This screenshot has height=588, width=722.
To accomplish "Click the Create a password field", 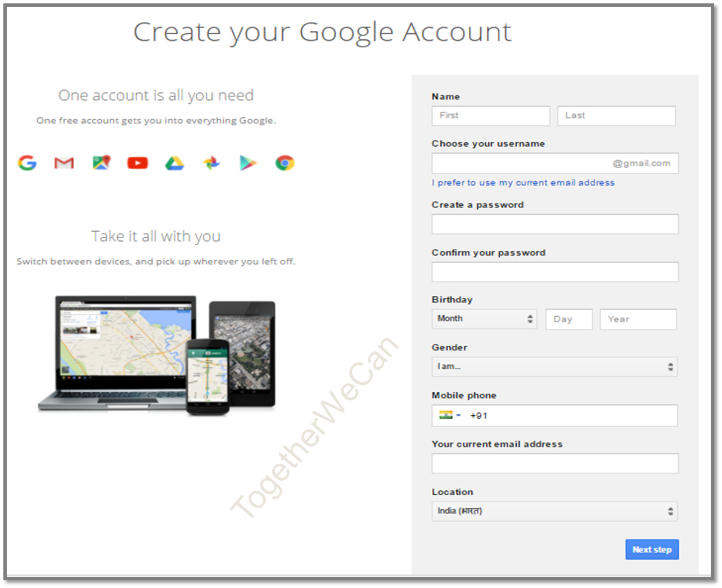I will (x=555, y=224).
